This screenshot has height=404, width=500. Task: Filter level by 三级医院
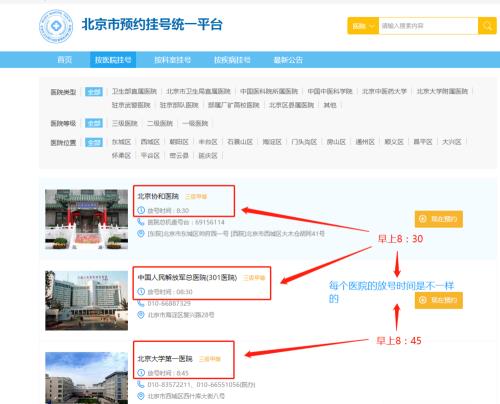click(125, 123)
